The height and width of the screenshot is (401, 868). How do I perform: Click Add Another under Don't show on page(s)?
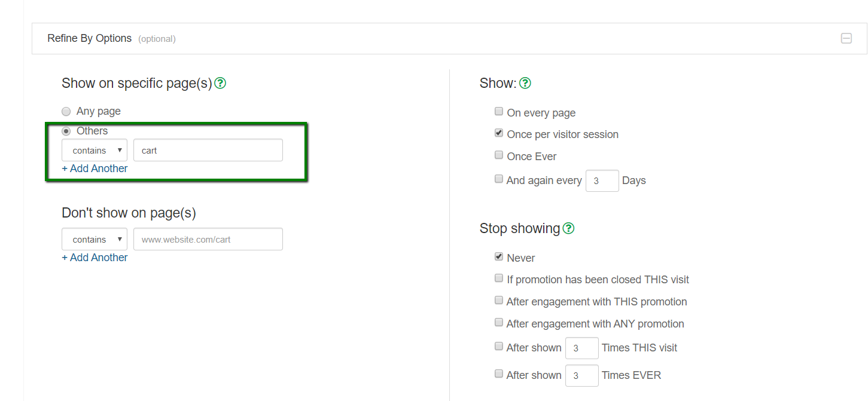click(95, 258)
